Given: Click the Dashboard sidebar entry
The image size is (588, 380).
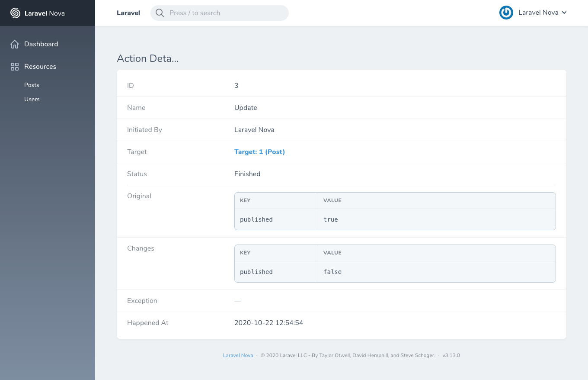Looking at the screenshot, I should tap(41, 44).
